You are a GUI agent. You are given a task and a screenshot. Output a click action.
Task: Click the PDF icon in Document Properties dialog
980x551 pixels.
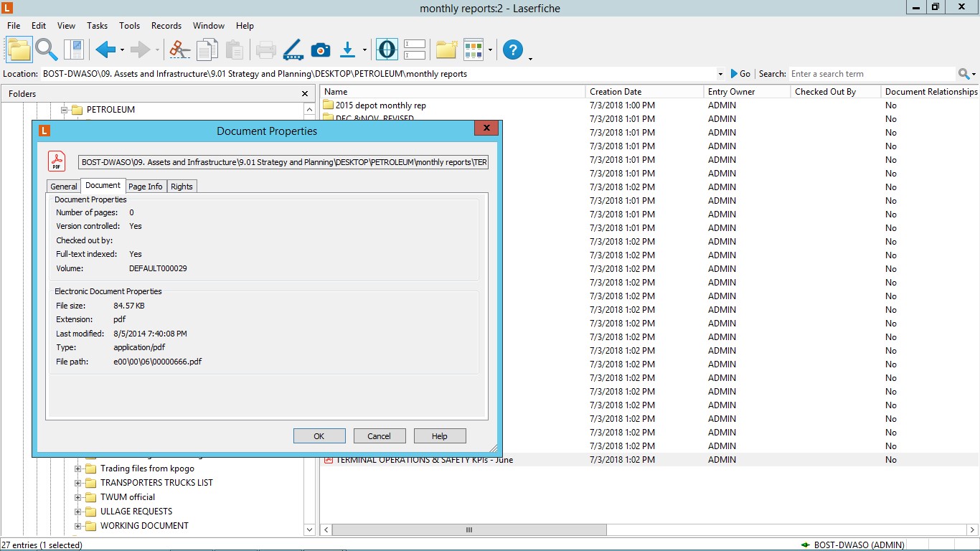[57, 161]
